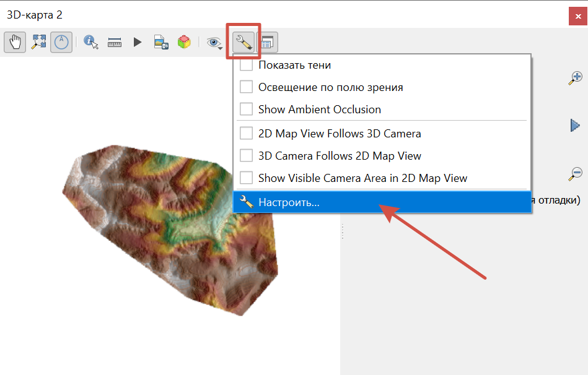Toggle Освещение по полю зрения checkbox
Image resolution: width=588 pixels, height=375 pixels.
coord(247,87)
